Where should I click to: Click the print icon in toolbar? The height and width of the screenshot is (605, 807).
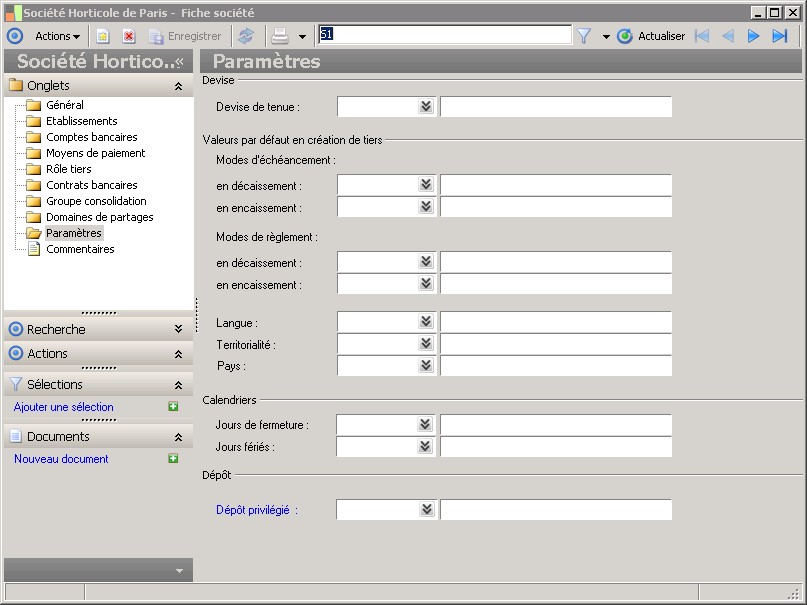tap(281, 36)
